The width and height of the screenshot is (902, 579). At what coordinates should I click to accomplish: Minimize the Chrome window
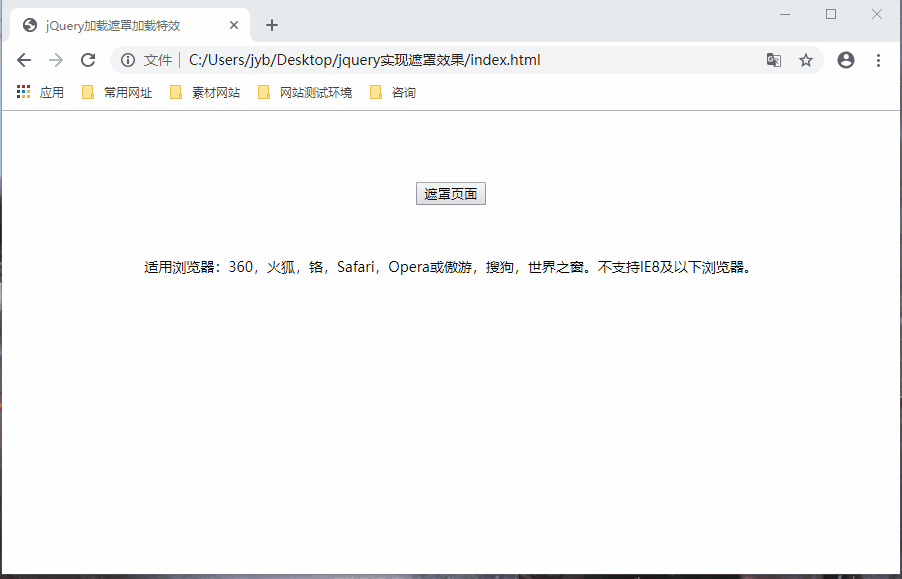[785, 14]
